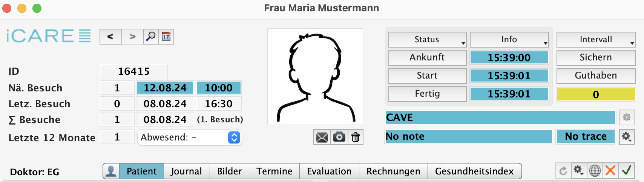Viewport: 644px width, 182px height.
Task: Click the orange X cancel icon
Action: pyautogui.click(x=610, y=171)
